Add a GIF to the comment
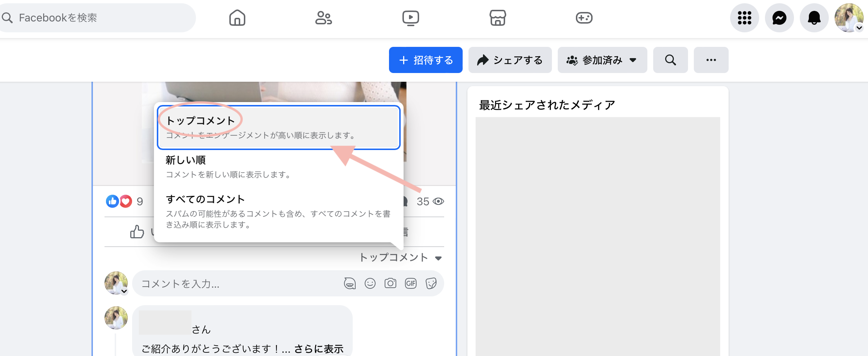Image resolution: width=868 pixels, height=356 pixels. tap(410, 283)
